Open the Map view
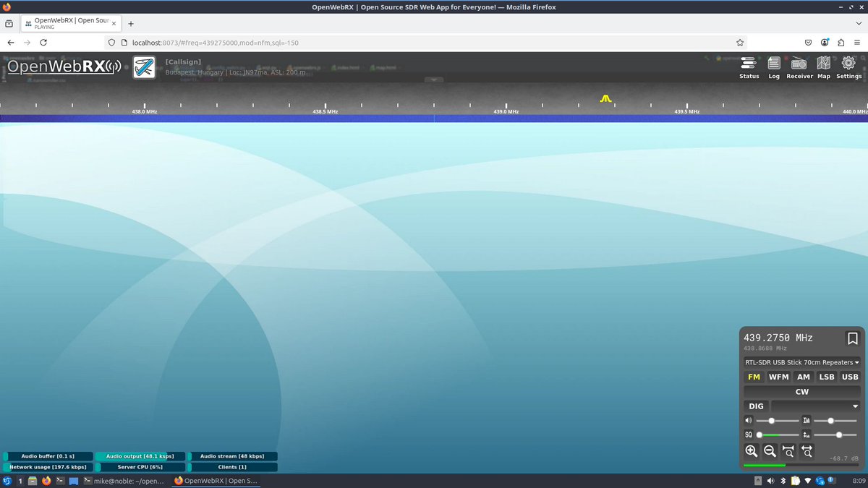This screenshot has height=488, width=868. 824,68
